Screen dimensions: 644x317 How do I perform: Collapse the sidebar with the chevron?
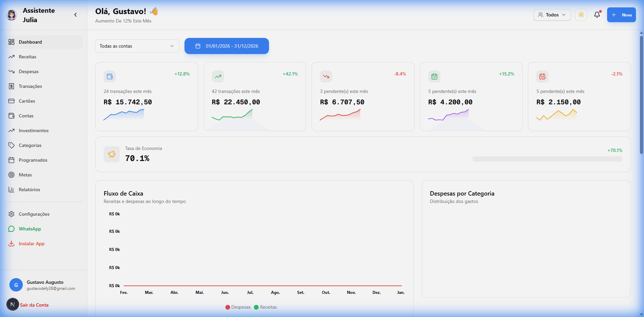pos(75,15)
